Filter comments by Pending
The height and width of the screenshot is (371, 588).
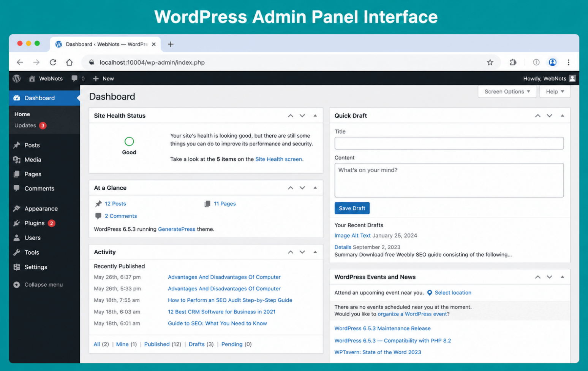[232, 344]
